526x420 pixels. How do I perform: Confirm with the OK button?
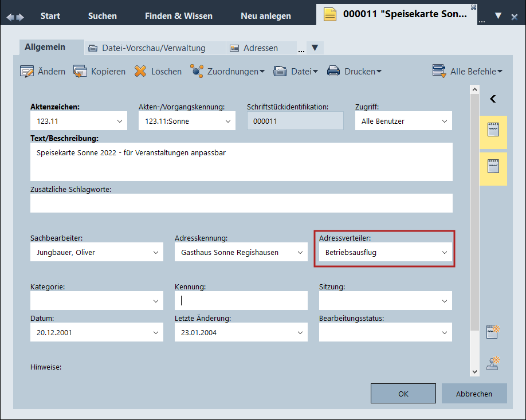coord(403,394)
